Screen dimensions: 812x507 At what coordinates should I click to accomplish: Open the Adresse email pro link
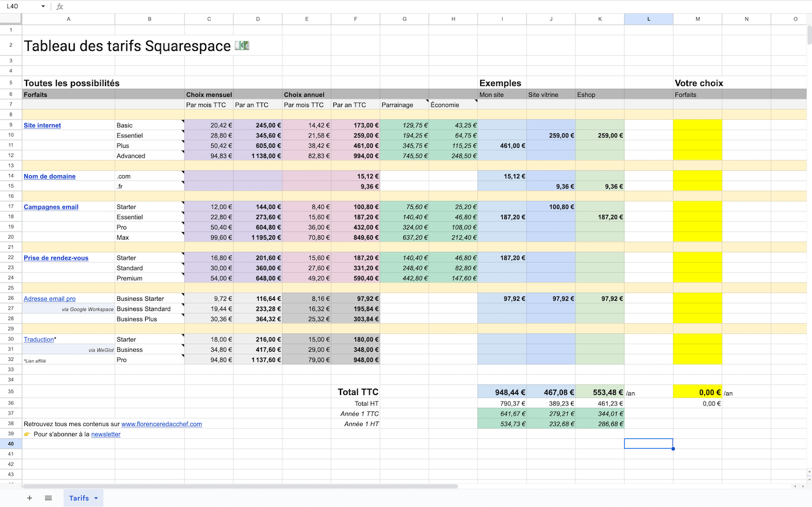[50, 299]
